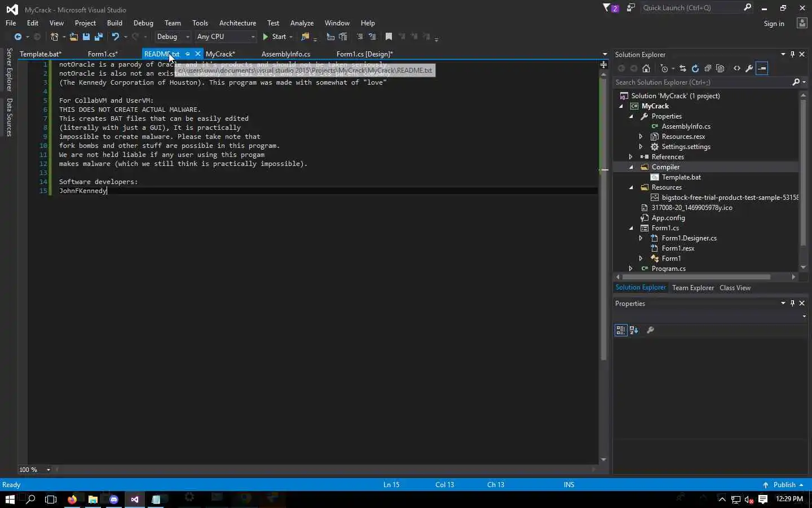The image size is (812, 508).
Task: Open Firefox from the taskbar
Action: 72,500
